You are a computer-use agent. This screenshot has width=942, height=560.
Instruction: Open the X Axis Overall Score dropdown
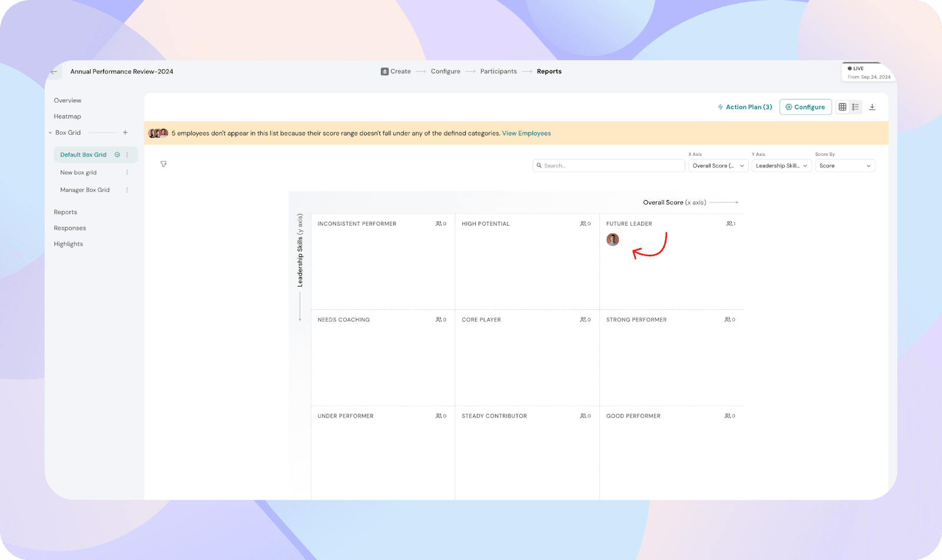tap(718, 166)
